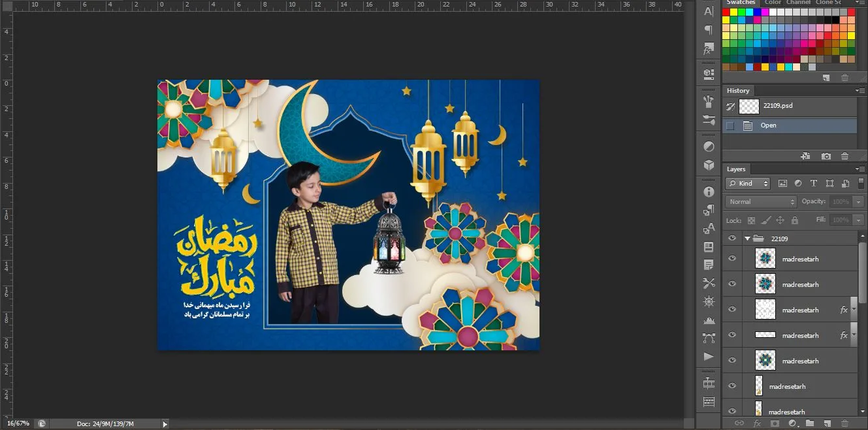Image resolution: width=868 pixels, height=430 pixels.
Task: Toggle filter for shape layers
Action: pos(829,184)
